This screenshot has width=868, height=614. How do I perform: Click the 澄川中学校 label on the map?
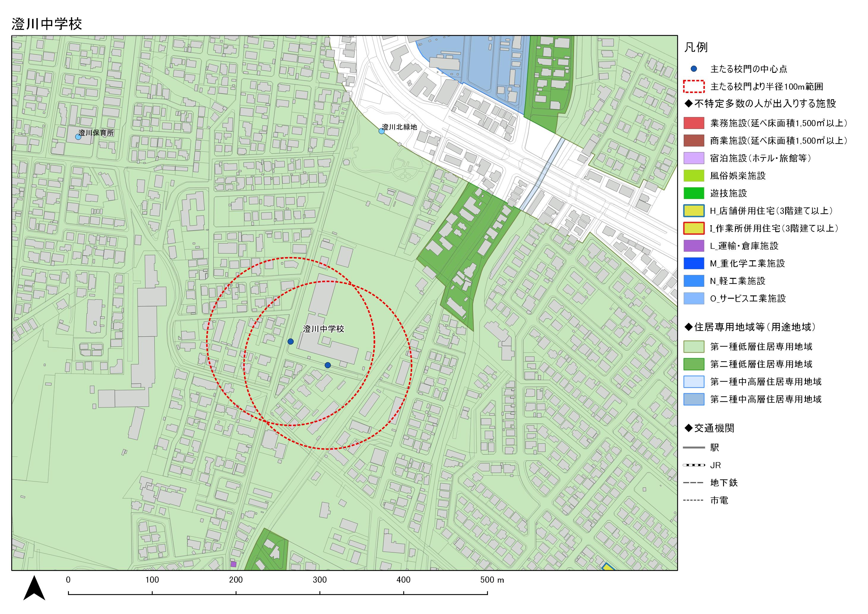coord(324,329)
